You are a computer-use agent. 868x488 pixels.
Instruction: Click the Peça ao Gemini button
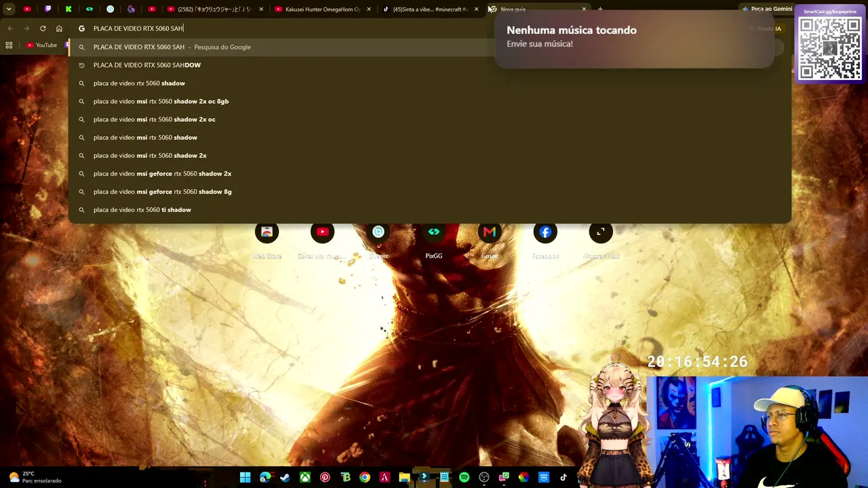(x=767, y=9)
